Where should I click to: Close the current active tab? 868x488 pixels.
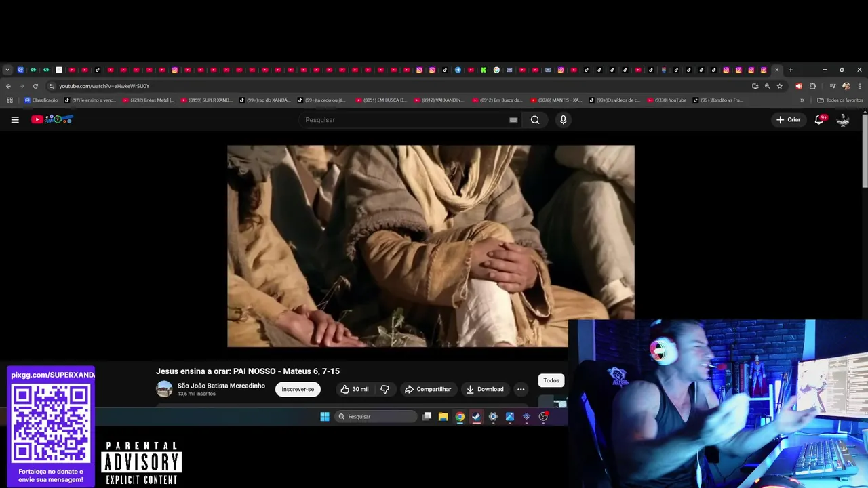[x=777, y=70]
